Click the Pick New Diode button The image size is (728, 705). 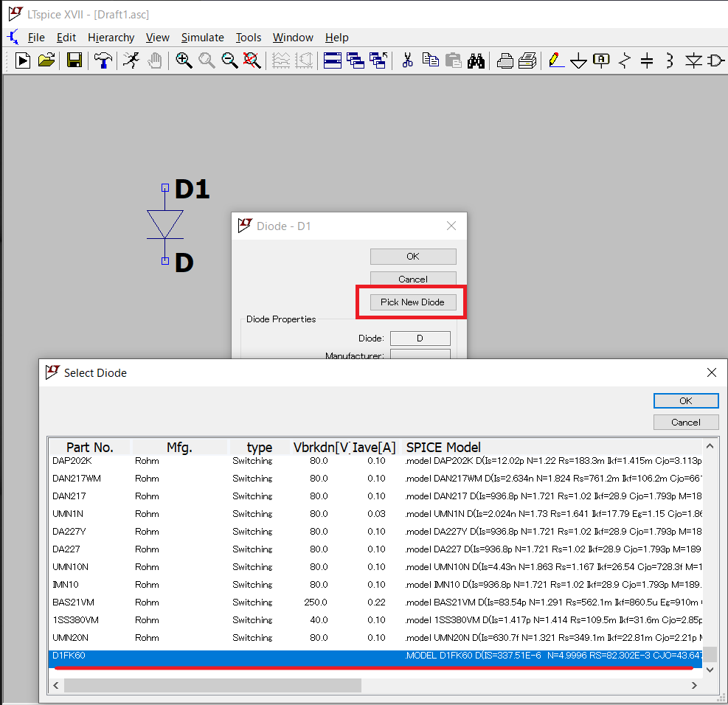click(x=412, y=302)
